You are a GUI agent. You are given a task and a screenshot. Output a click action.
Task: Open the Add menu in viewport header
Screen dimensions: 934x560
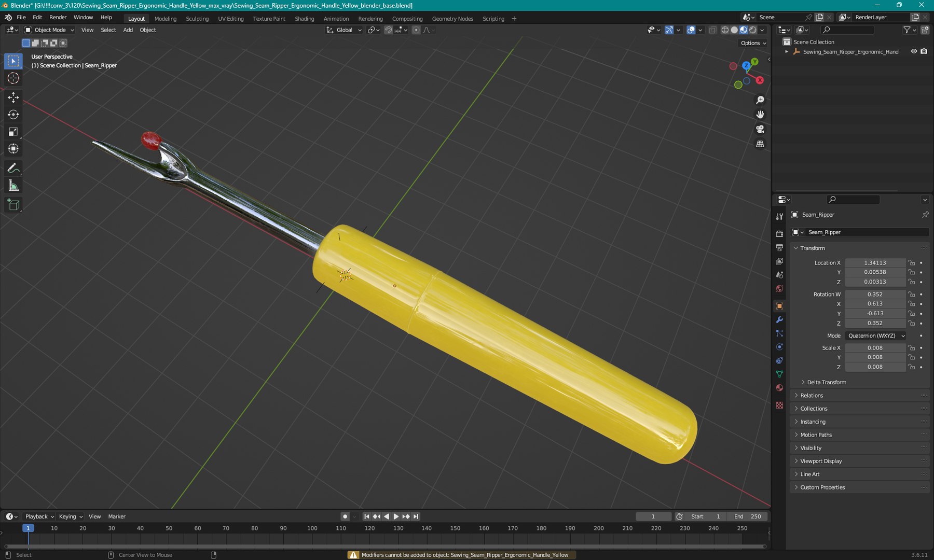point(128,30)
